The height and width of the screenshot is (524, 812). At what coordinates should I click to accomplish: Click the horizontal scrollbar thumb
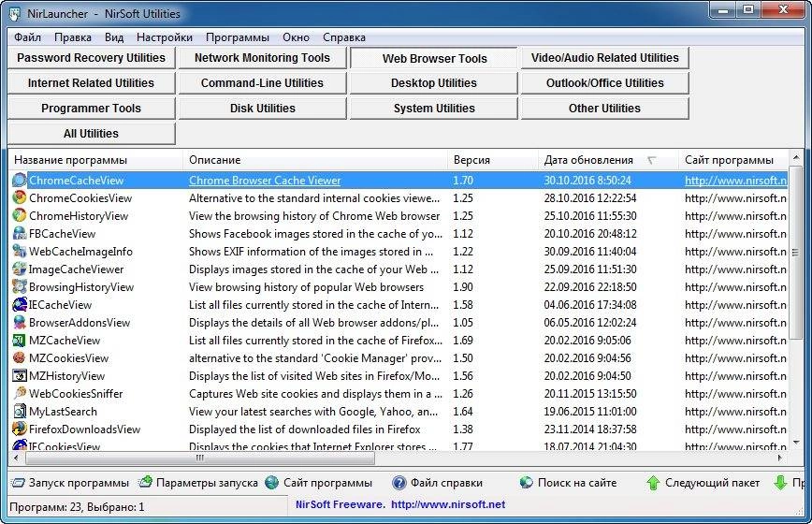click(x=200, y=458)
